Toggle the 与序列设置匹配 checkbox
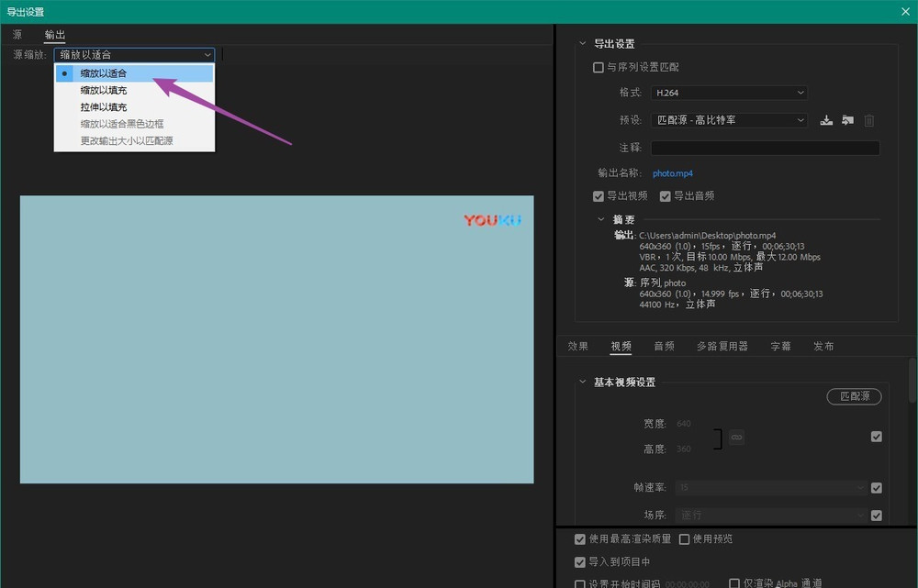This screenshot has height=588, width=918. coord(599,68)
